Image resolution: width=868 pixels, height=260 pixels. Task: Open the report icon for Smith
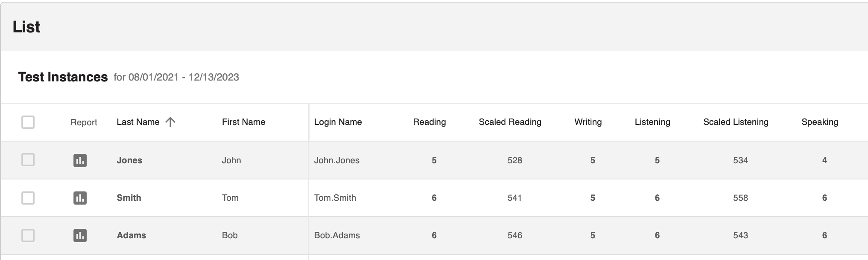tap(80, 198)
